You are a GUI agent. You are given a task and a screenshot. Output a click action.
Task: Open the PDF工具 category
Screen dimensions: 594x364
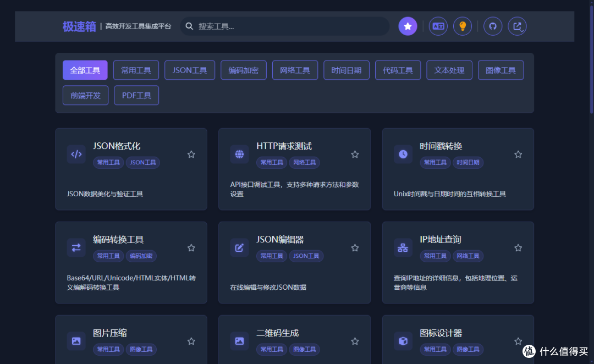[x=136, y=96]
